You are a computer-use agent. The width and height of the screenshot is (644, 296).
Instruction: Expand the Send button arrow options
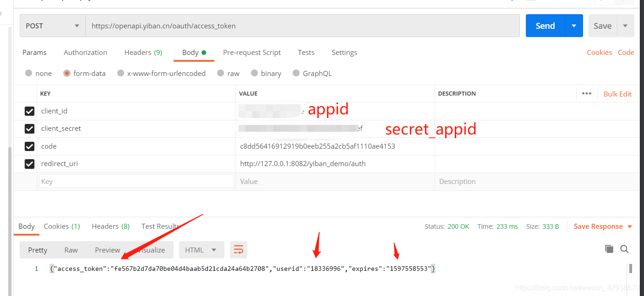[x=574, y=26]
